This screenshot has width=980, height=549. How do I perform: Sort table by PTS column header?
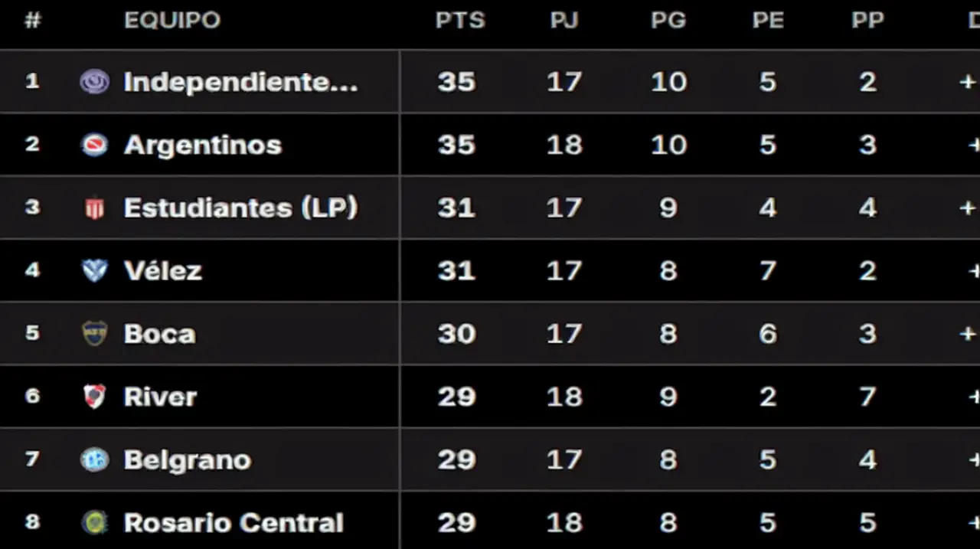pyautogui.click(x=460, y=20)
